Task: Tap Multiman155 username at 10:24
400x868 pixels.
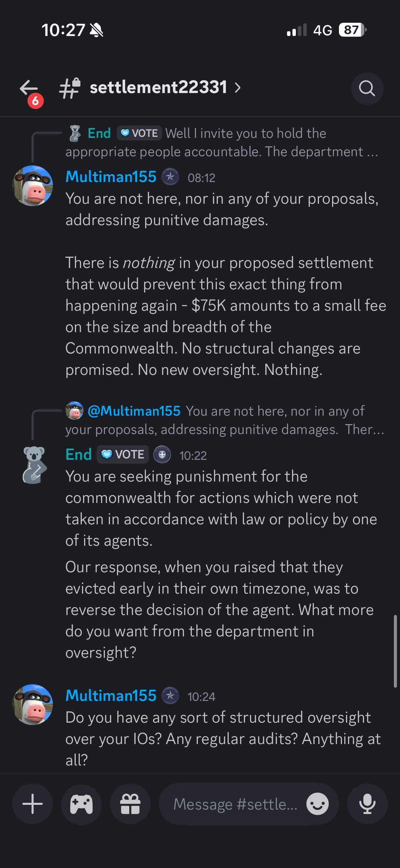Action: [111, 695]
